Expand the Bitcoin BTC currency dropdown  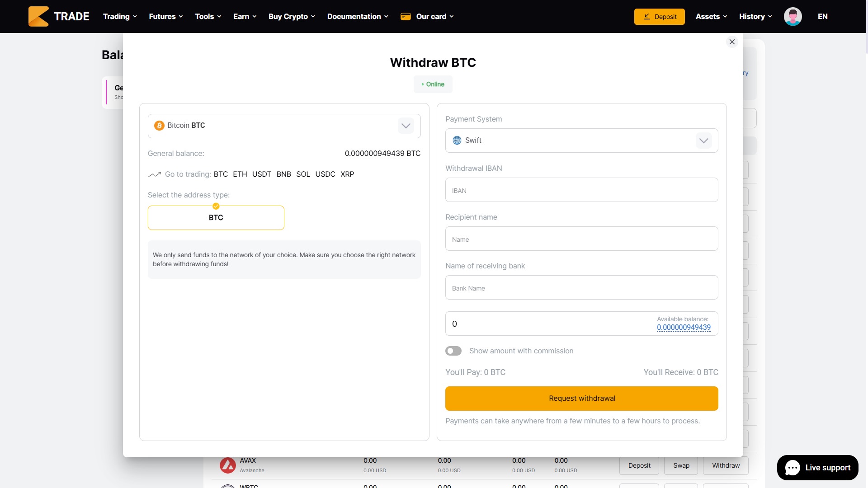click(406, 126)
